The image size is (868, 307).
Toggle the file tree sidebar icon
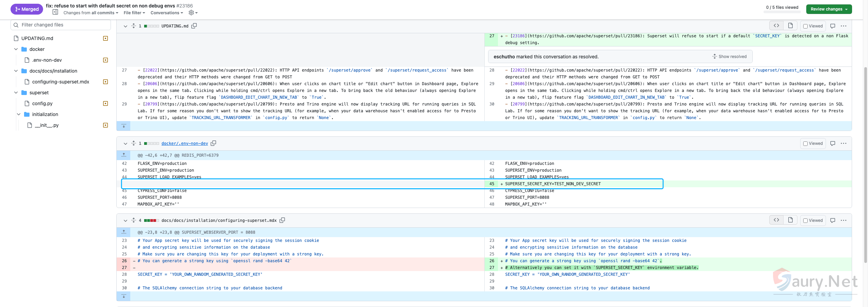coord(55,12)
